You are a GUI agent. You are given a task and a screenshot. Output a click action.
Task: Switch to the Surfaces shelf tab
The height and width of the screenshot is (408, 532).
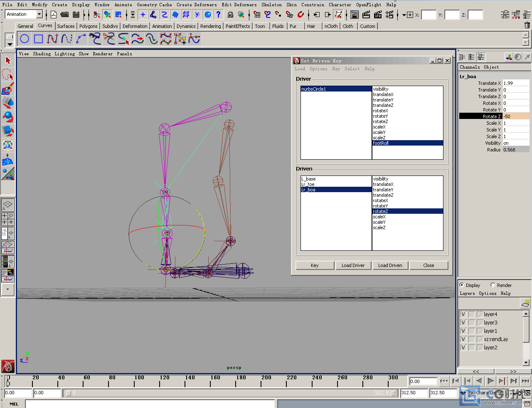click(66, 26)
